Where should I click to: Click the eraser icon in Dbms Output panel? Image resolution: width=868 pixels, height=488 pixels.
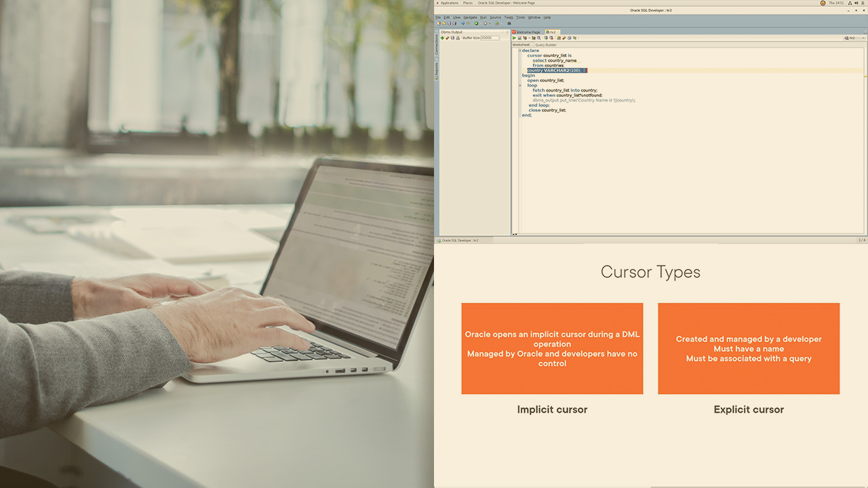click(448, 38)
